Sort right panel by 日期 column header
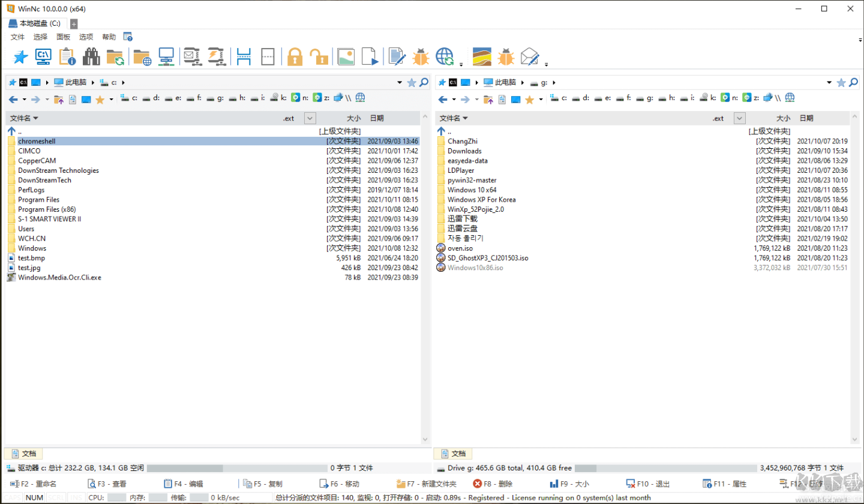This screenshot has height=504, width=864. pos(806,118)
